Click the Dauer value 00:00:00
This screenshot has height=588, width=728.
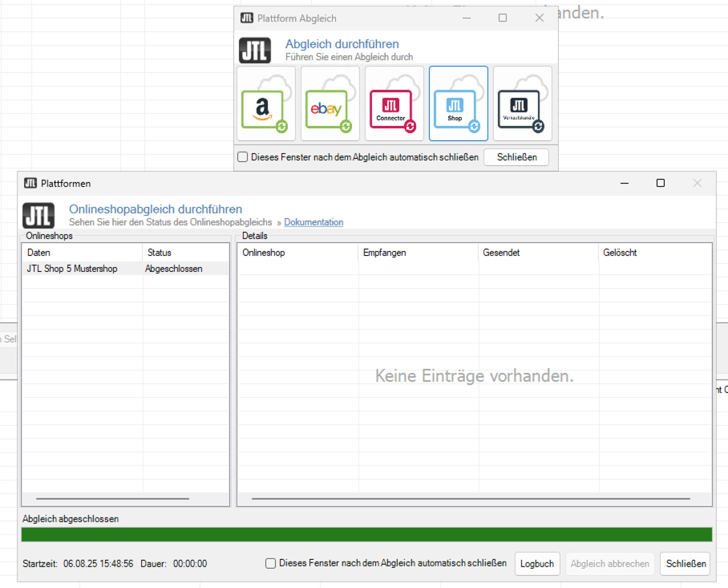point(190,563)
